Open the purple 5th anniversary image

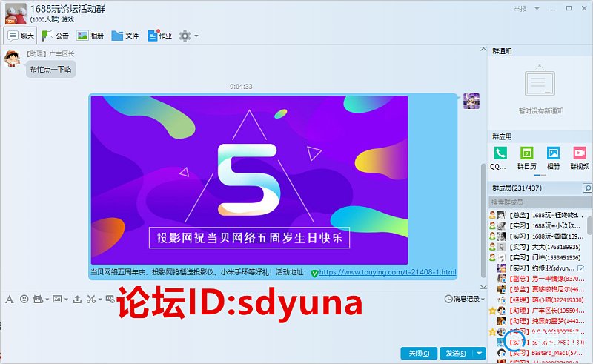point(249,180)
